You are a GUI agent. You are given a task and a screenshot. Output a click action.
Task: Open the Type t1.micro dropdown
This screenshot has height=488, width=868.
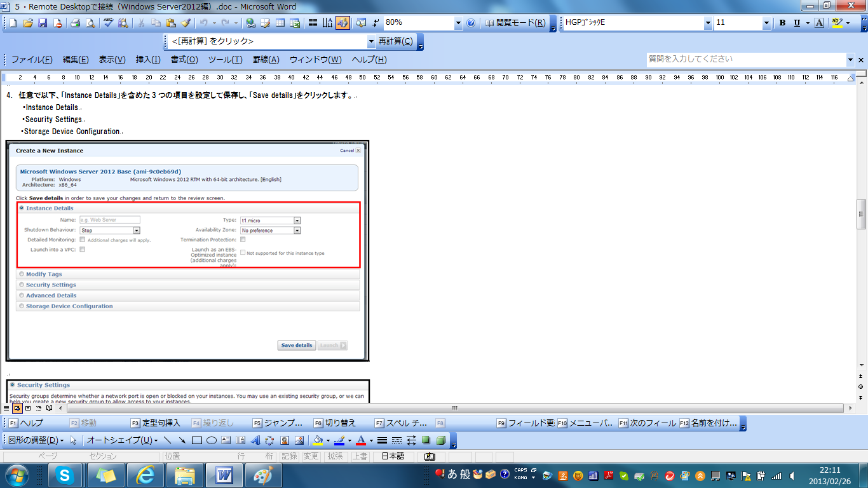point(297,220)
